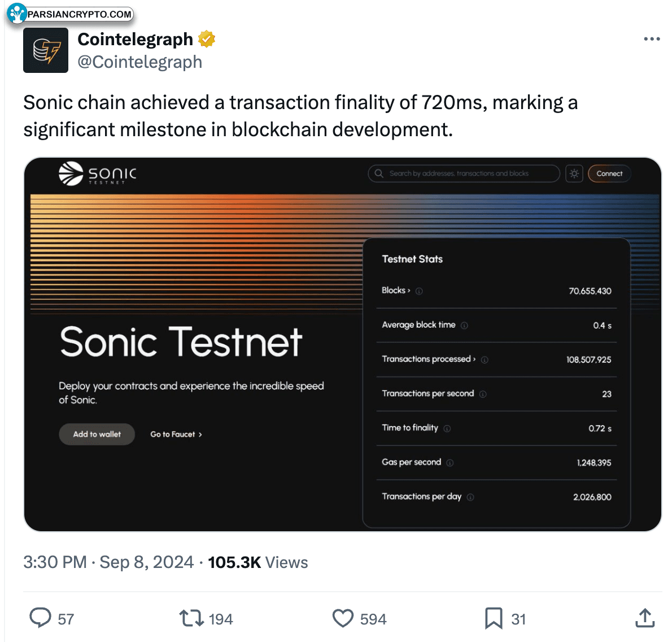The image size is (672, 642).
Task: Open the tweet options via three-dot menu
Action: (652, 38)
